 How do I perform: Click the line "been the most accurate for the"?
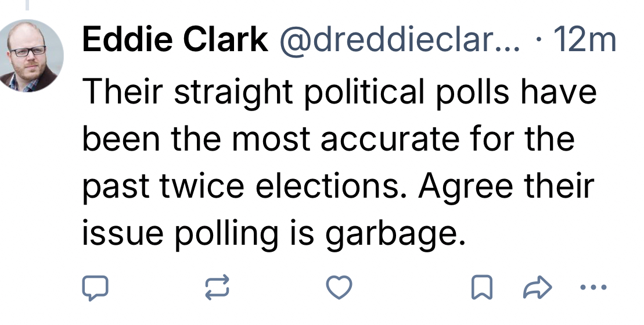click(x=328, y=140)
